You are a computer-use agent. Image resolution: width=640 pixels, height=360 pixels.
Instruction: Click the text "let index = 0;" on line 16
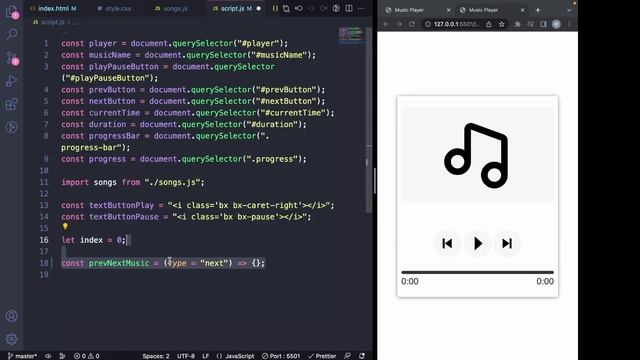coord(93,240)
